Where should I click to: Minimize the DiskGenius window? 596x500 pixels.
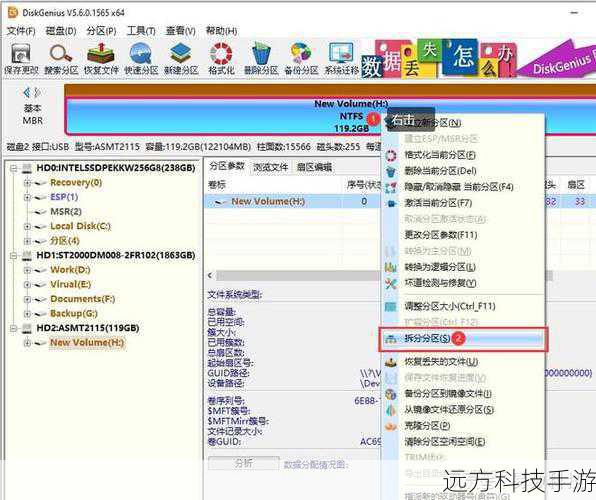(574, 13)
